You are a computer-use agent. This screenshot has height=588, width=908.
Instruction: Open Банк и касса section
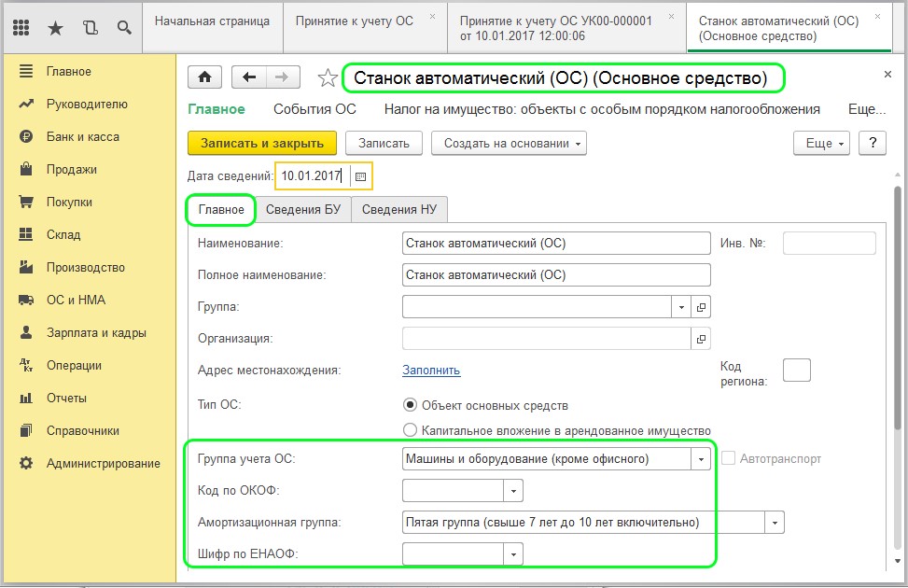click(83, 136)
